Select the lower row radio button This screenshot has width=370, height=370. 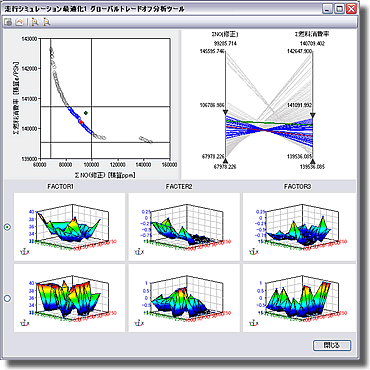pyautogui.click(x=7, y=298)
